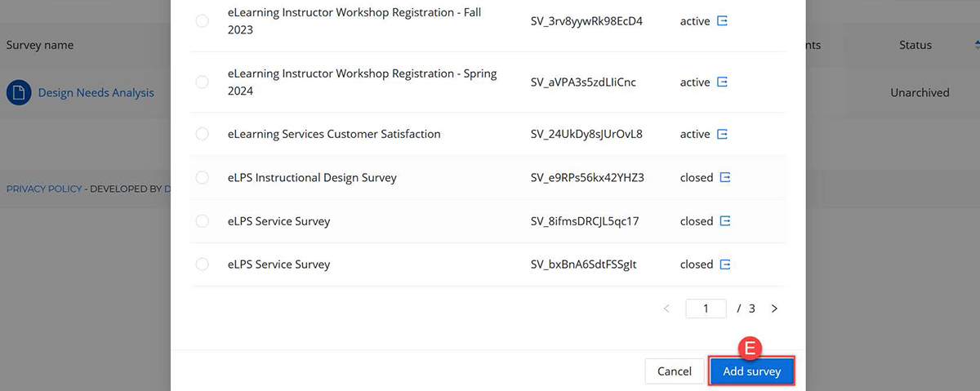This screenshot has width=980, height=391.
Task: Open Customer Satisfaction survey external link icon
Action: click(722, 134)
